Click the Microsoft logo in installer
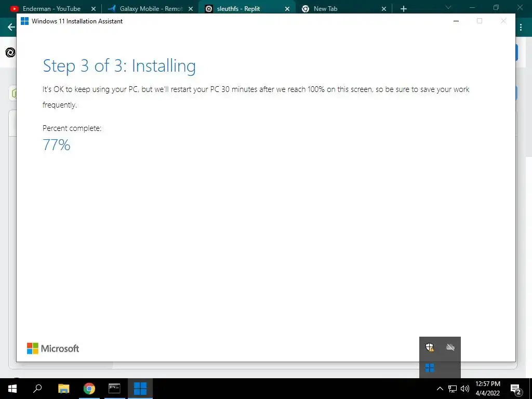The height and width of the screenshot is (399, 532). click(x=53, y=349)
